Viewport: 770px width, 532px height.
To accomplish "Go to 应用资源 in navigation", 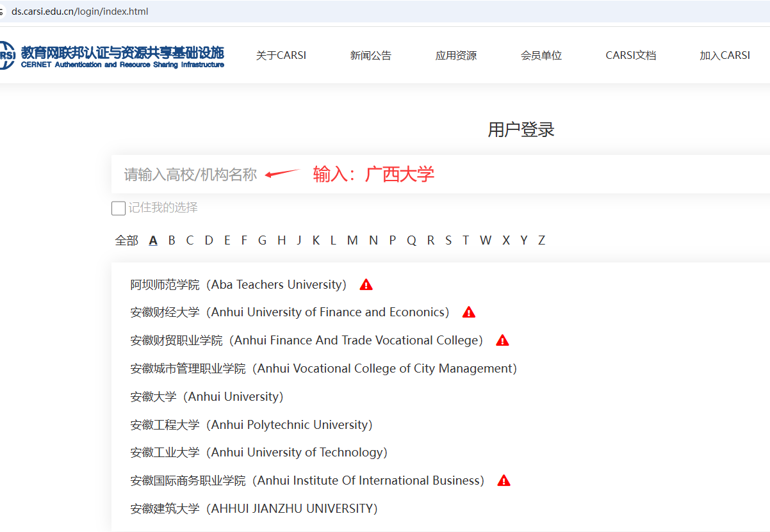I will [x=456, y=56].
